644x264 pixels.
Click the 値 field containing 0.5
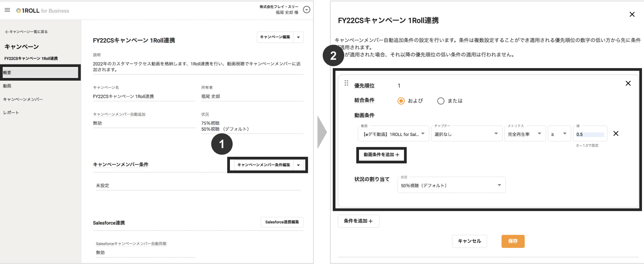pos(590,134)
